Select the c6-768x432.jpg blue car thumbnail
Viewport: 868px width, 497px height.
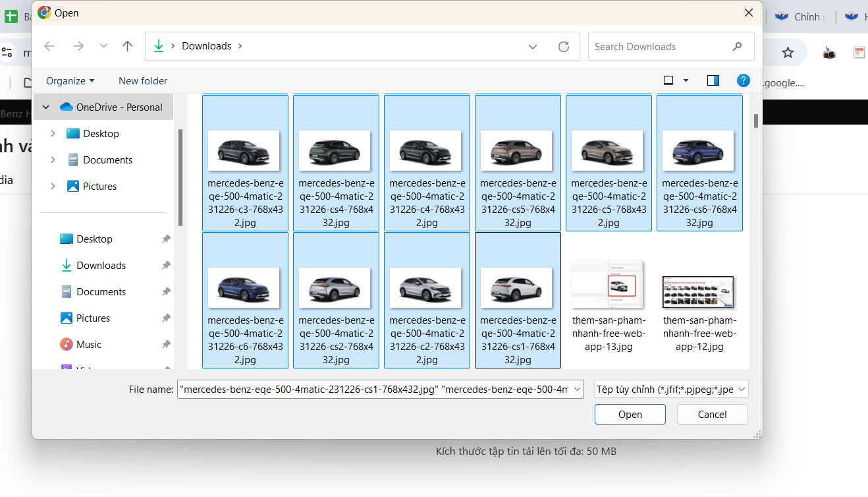click(x=245, y=300)
